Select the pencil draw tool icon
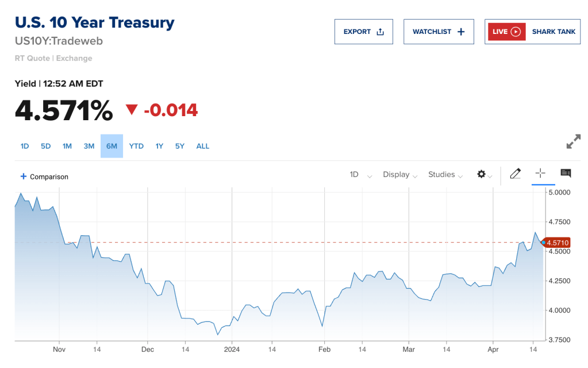Screen dimensions: 588x368 (515, 174)
